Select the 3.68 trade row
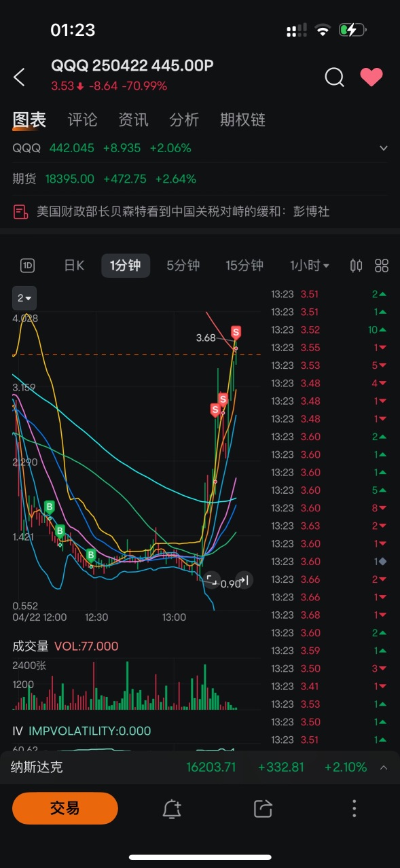The width and height of the screenshot is (400, 868). pyautogui.click(x=329, y=615)
